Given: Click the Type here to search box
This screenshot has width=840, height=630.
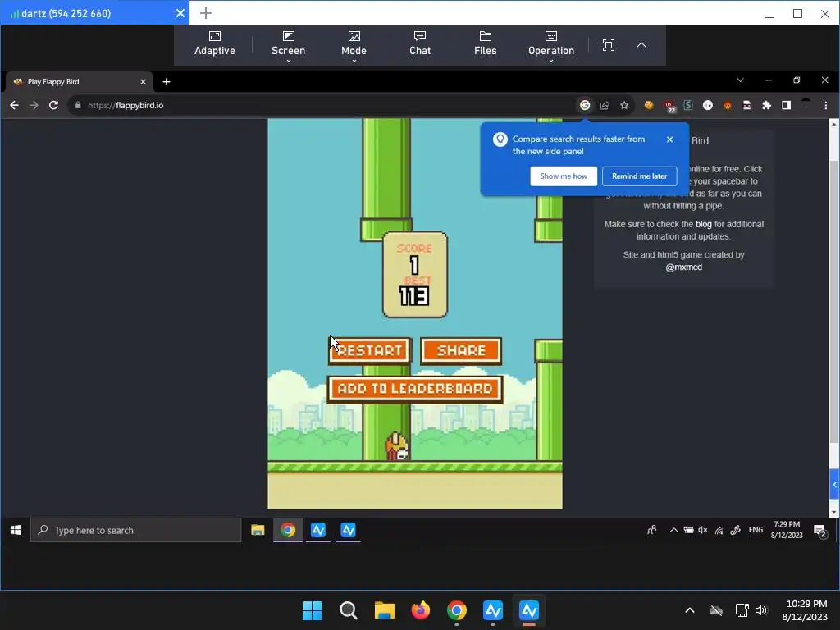Looking at the screenshot, I should coord(135,530).
